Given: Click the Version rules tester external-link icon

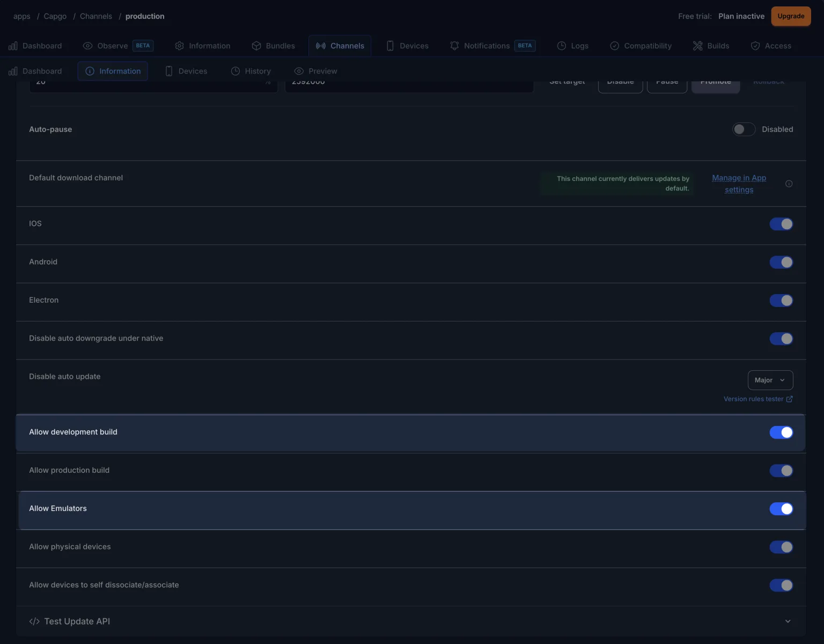Looking at the screenshot, I should point(789,399).
